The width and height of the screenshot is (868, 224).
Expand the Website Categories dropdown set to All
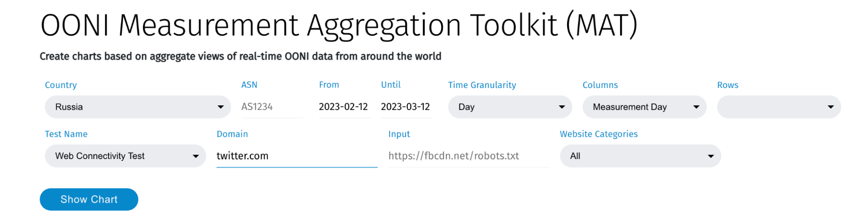click(x=640, y=156)
